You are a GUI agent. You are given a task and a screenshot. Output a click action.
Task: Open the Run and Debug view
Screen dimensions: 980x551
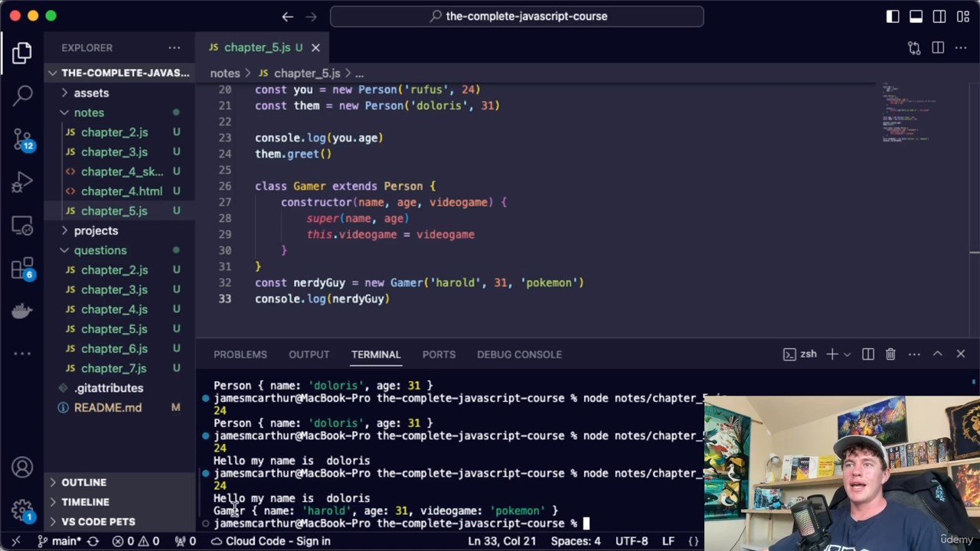pyautogui.click(x=22, y=182)
